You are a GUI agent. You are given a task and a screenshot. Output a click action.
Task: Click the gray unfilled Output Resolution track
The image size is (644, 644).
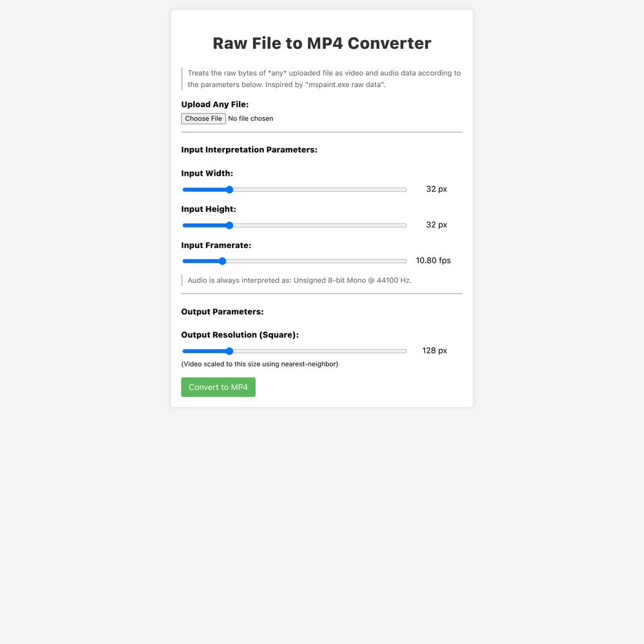click(x=319, y=351)
